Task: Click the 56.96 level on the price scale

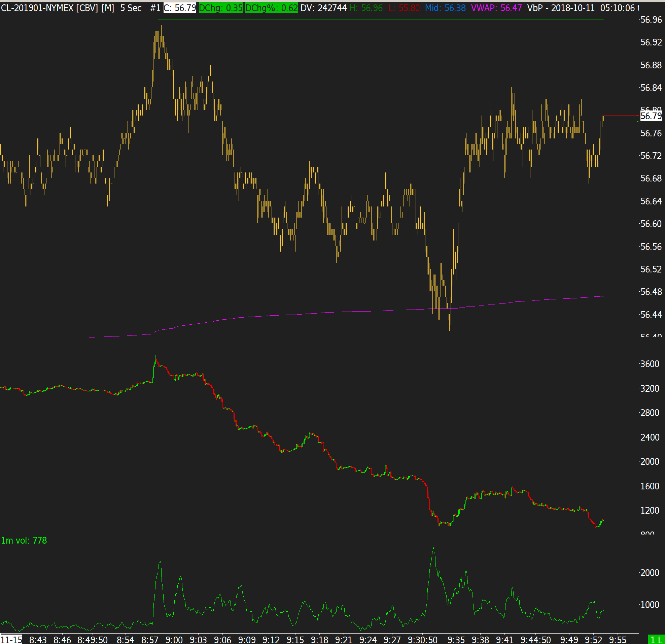Action: (x=651, y=20)
